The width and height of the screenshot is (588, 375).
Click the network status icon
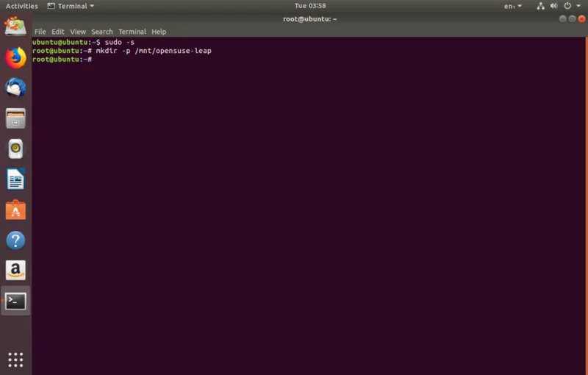[540, 6]
